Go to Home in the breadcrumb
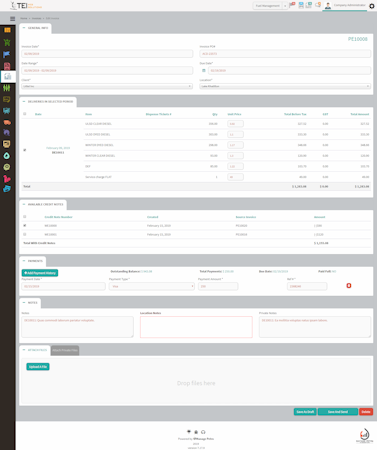This screenshot has width=377, height=450. pyautogui.click(x=24, y=19)
